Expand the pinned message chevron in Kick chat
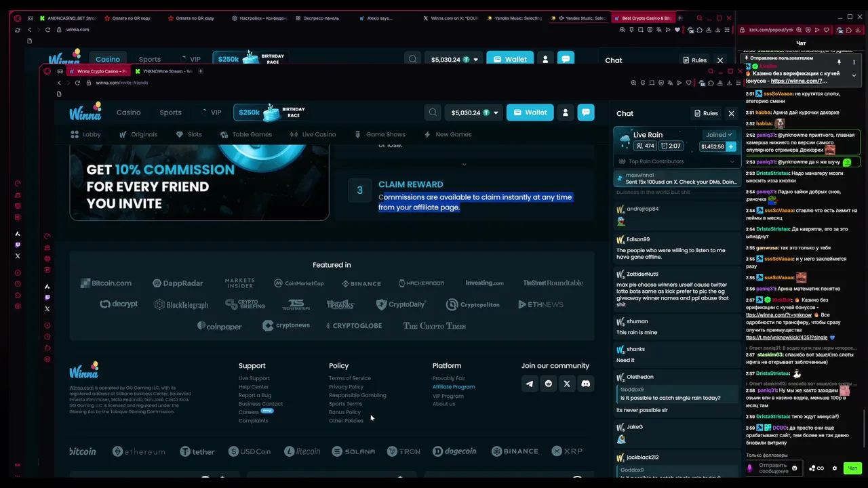 pos(854,75)
